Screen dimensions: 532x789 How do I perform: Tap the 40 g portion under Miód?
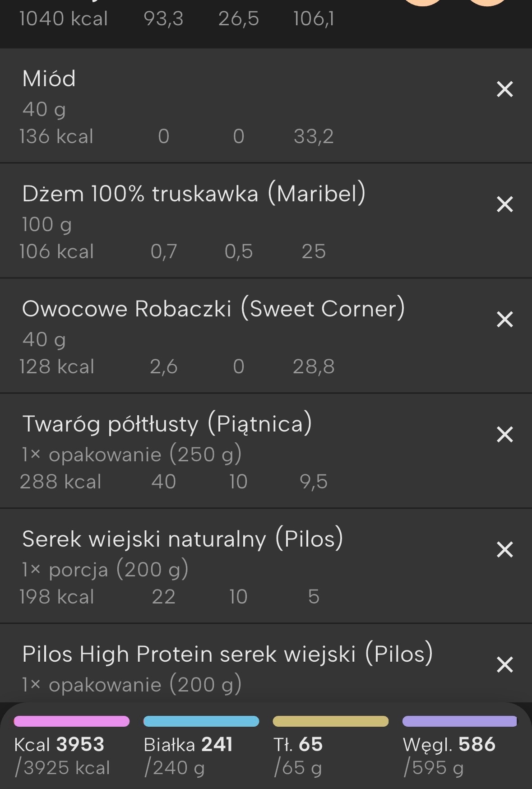pyautogui.click(x=44, y=109)
